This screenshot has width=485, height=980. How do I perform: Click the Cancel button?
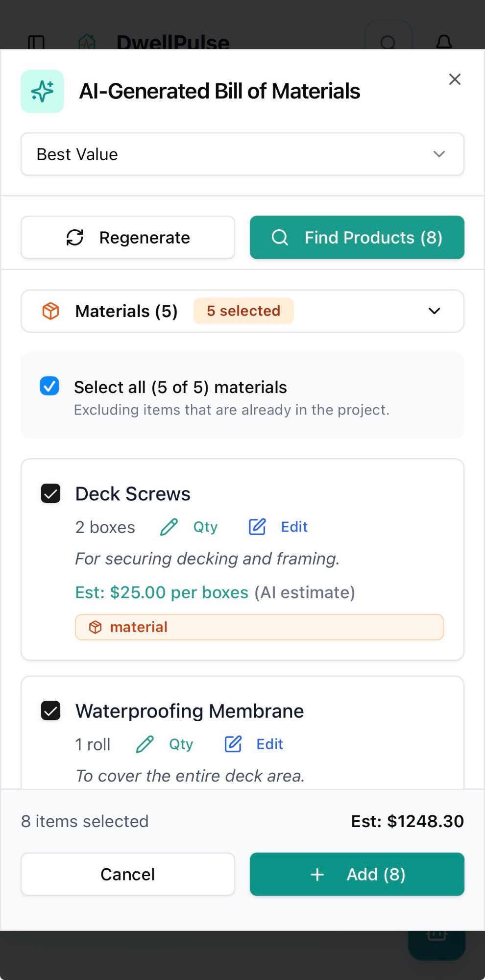click(x=127, y=874)
